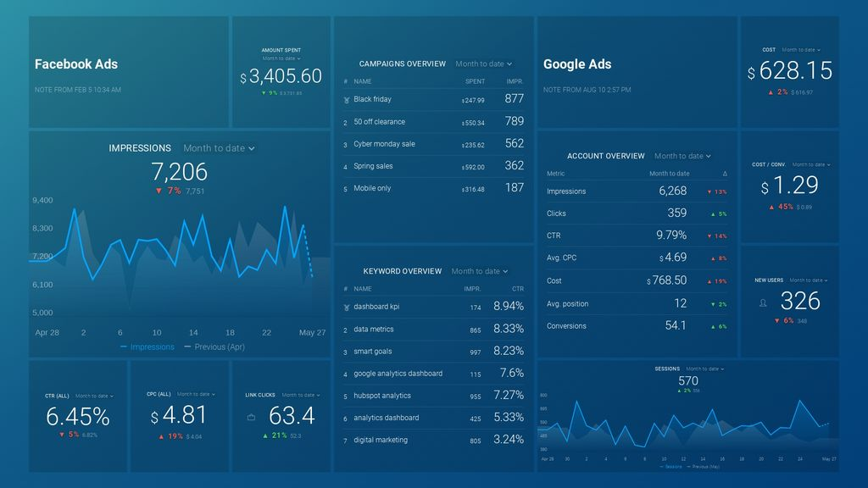The image size is (868, 488).
Task: Select the hubspot analytics keyword row
Action: 433,396
